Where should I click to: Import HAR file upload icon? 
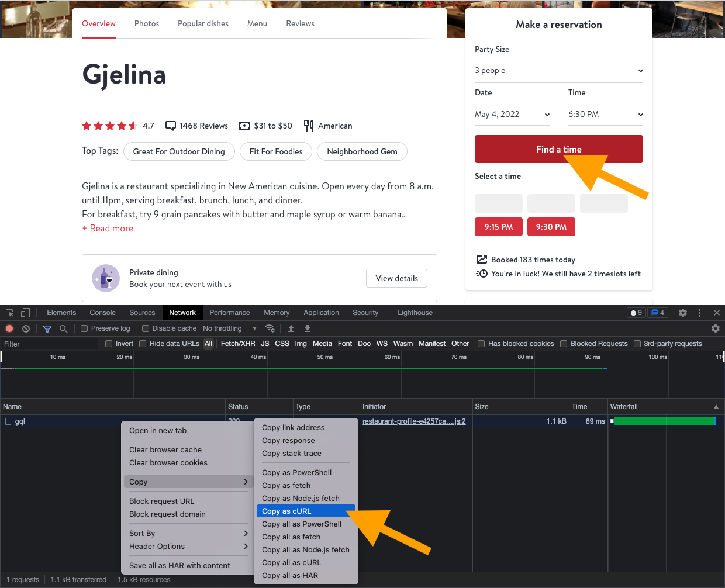[291, 328]
